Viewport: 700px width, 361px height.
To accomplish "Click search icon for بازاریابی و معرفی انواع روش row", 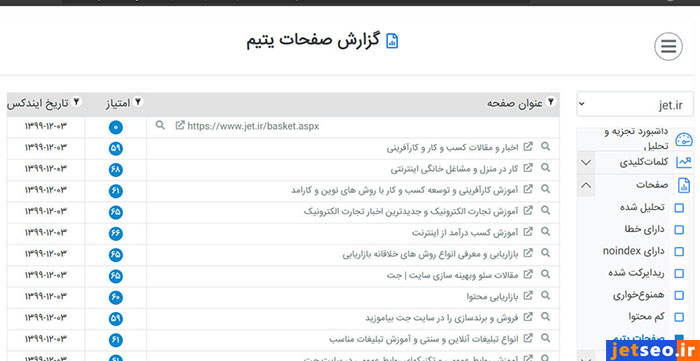I will coord(545,253).
